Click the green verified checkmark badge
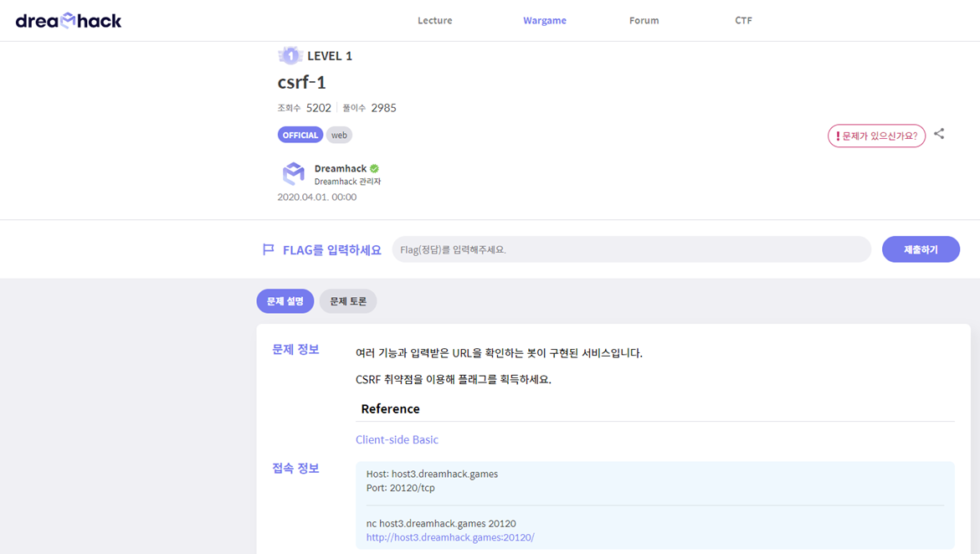Image resolution: width=980 pixels, height=554 pixels. click(x=374, y=168)
